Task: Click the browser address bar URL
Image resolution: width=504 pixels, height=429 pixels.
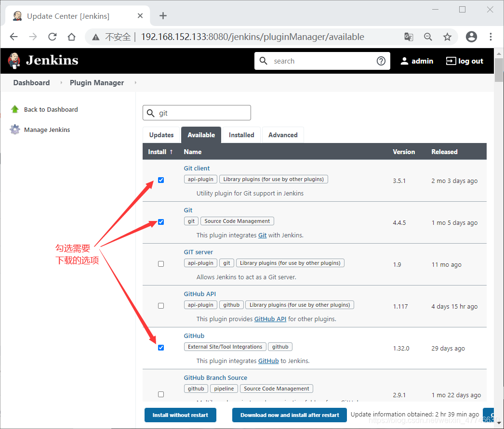Action: [x=252, y=37]
